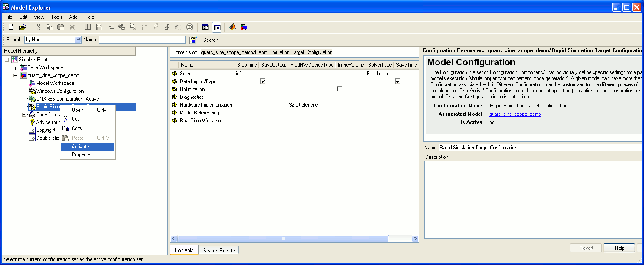The height and width of the screenshot is (265, 644).
Task: Collapse the quarc_sine_scope_demo tree node
Action: tap(16, 75)
